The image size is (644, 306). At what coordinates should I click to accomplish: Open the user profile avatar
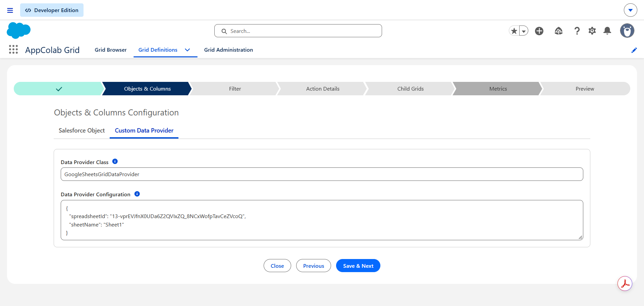click(627, 31)
